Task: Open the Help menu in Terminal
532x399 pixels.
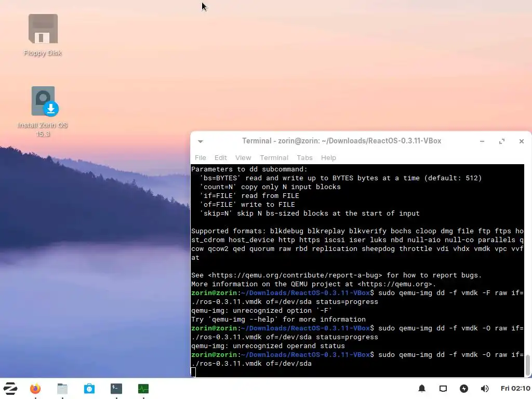Action: click(328, 158)
